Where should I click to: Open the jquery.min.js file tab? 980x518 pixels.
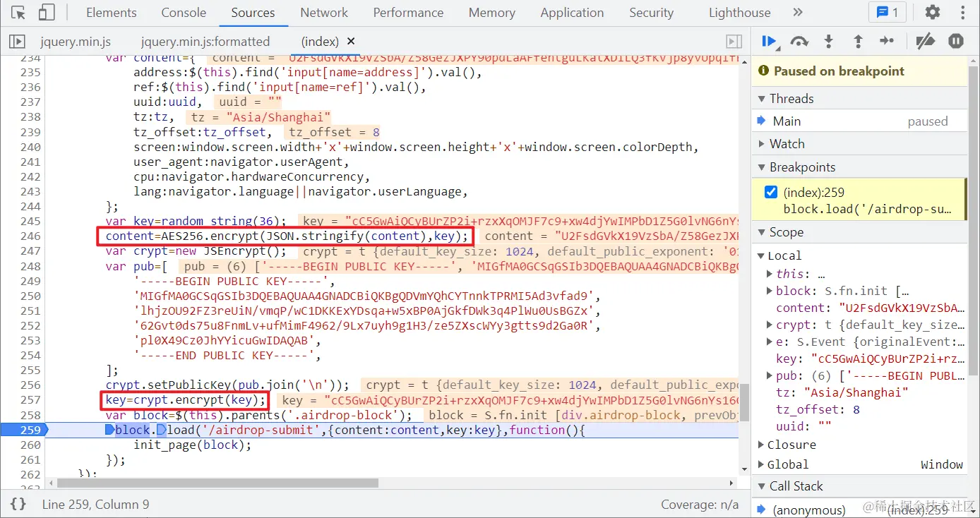pyautogui.click(x=76, y=42)
